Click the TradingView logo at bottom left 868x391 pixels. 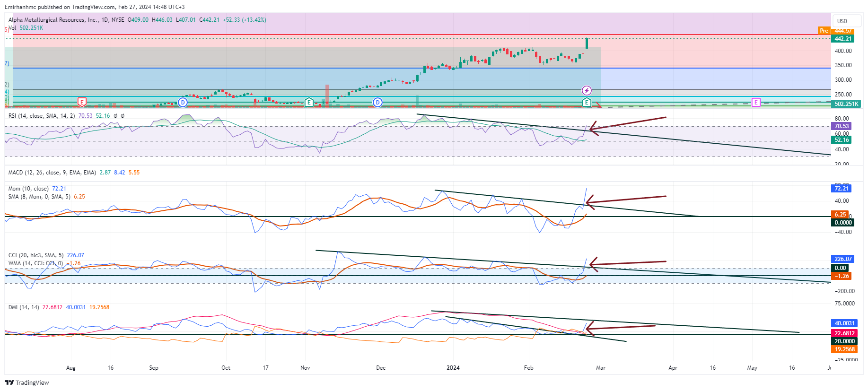pos(27,382)
